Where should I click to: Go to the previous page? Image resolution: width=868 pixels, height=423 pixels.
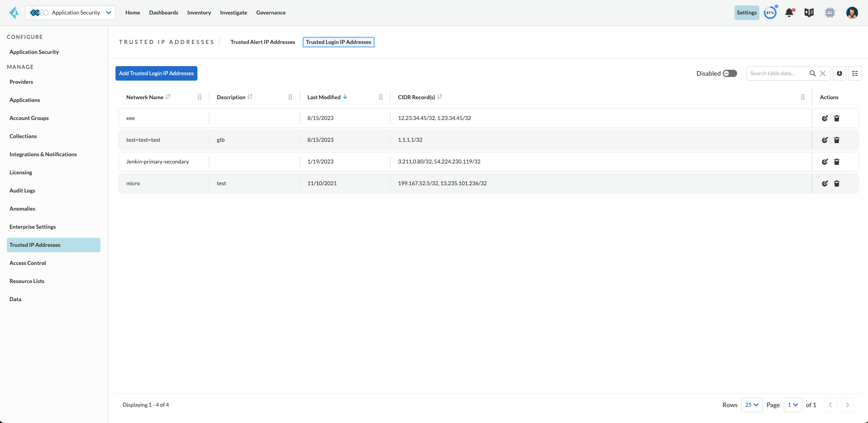(x=830, y=405)
